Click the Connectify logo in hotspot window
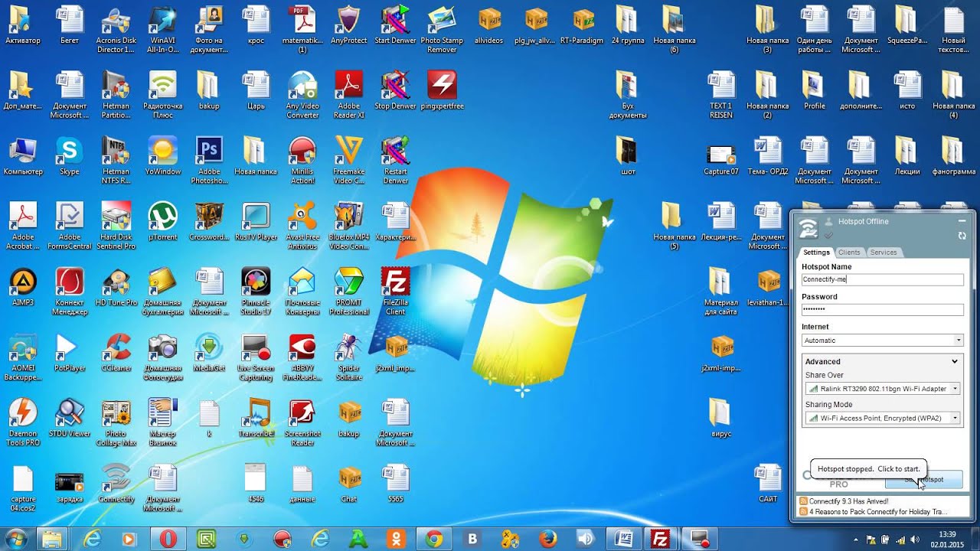 click(808, 229)
